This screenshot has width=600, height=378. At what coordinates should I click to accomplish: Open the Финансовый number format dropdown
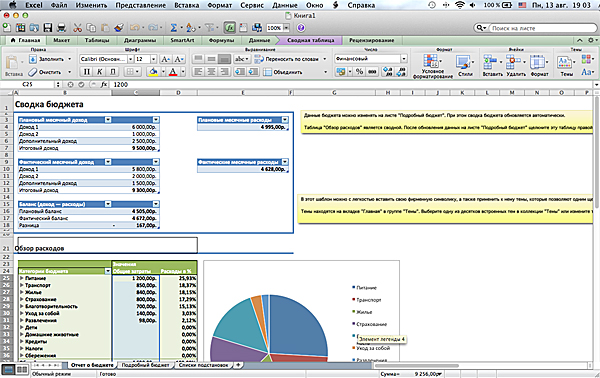(x=371, y=59)
